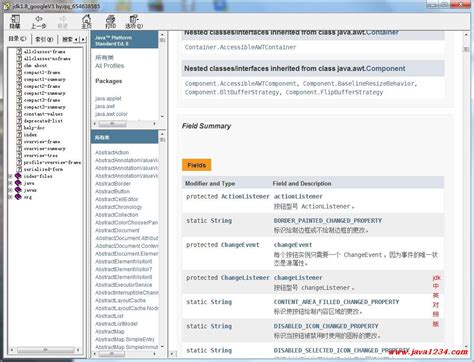
Task: Open Container.AccessibleAWTContainer link
Action: [240, 47]
